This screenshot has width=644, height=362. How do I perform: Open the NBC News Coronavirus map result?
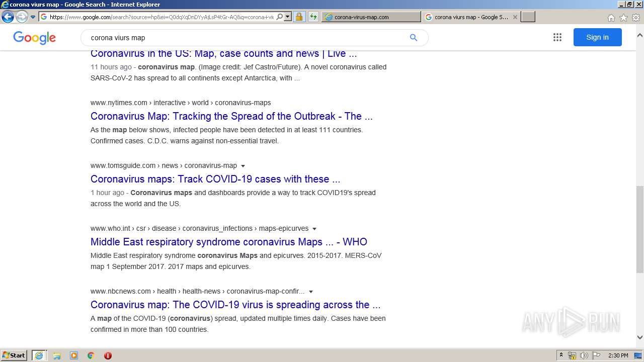pyautogui.click(x=235, y=305)
